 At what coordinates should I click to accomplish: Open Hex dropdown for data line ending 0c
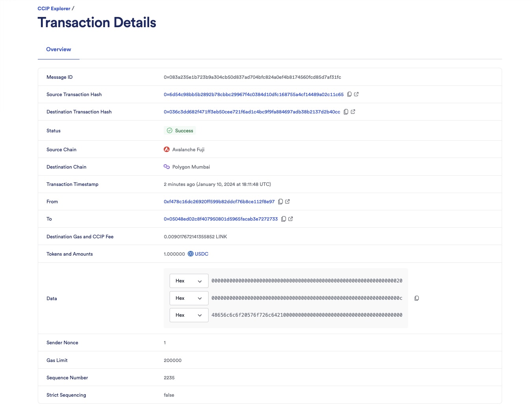189,298
